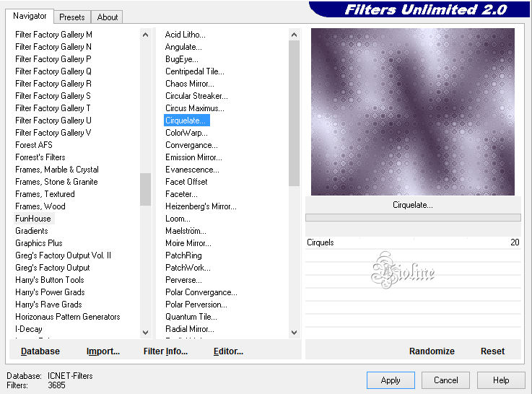The width and height of the screenshot is (532, 394).
Task: Select the Navigator tab
Action: pyautogui.click(x=30, y=16)
